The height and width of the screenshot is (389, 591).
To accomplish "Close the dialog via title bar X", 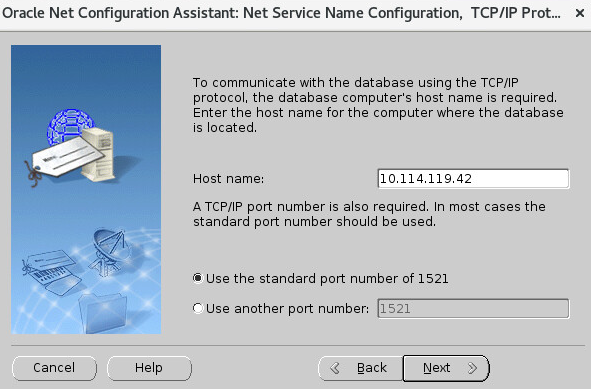I will click(x=580, y=14).
